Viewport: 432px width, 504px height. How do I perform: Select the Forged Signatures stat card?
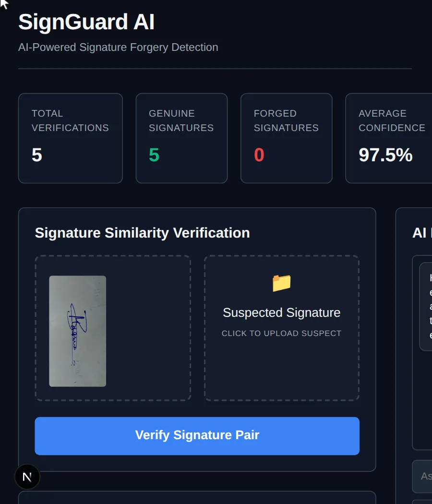click(287, 138)
